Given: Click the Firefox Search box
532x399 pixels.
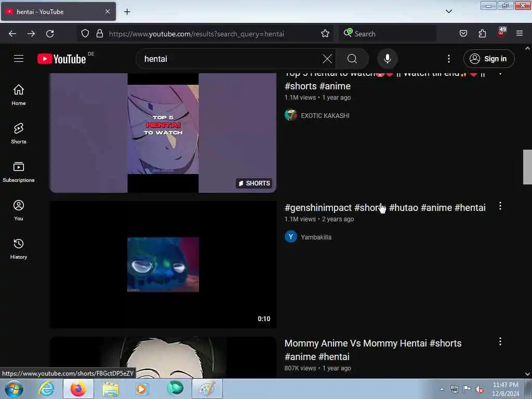Looking at the screenshot, I should point(388,34).
